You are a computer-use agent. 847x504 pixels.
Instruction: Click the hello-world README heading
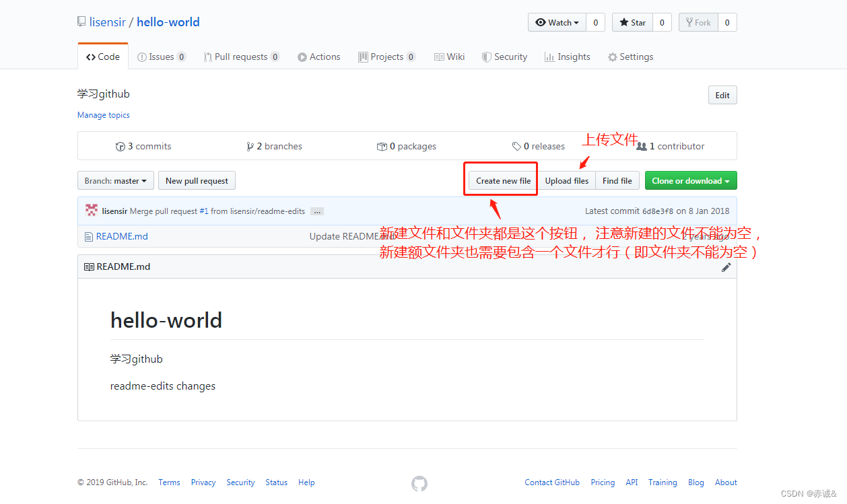[x=166, y=320]
